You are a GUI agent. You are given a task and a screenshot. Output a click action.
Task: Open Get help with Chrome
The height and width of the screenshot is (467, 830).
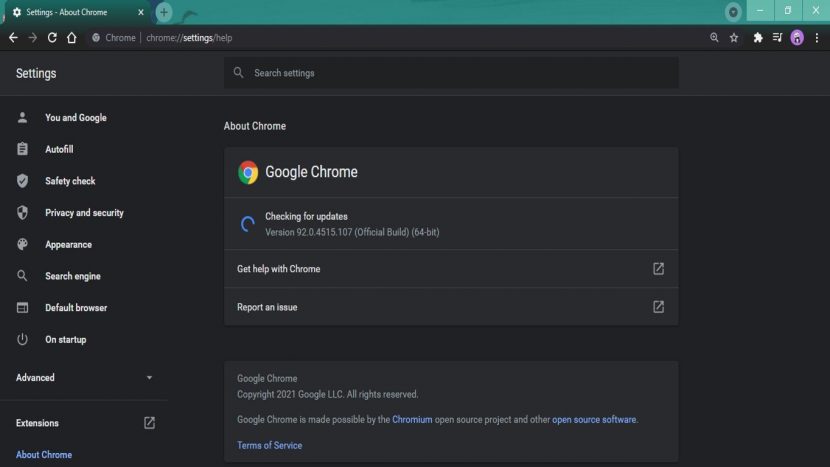[451, 268]
